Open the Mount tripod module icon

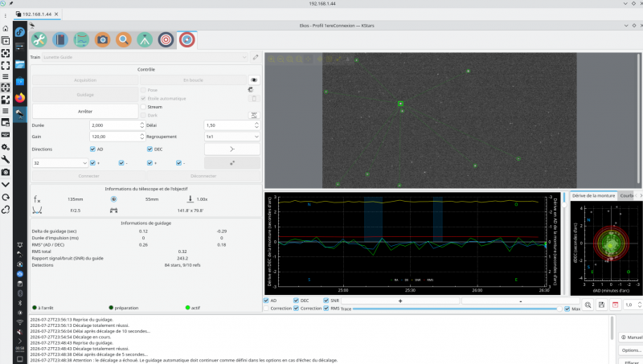[x=145, y=39]
